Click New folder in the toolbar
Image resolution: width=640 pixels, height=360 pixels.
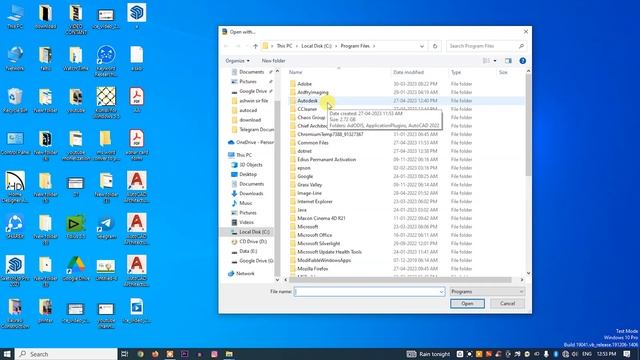(273, 61)
